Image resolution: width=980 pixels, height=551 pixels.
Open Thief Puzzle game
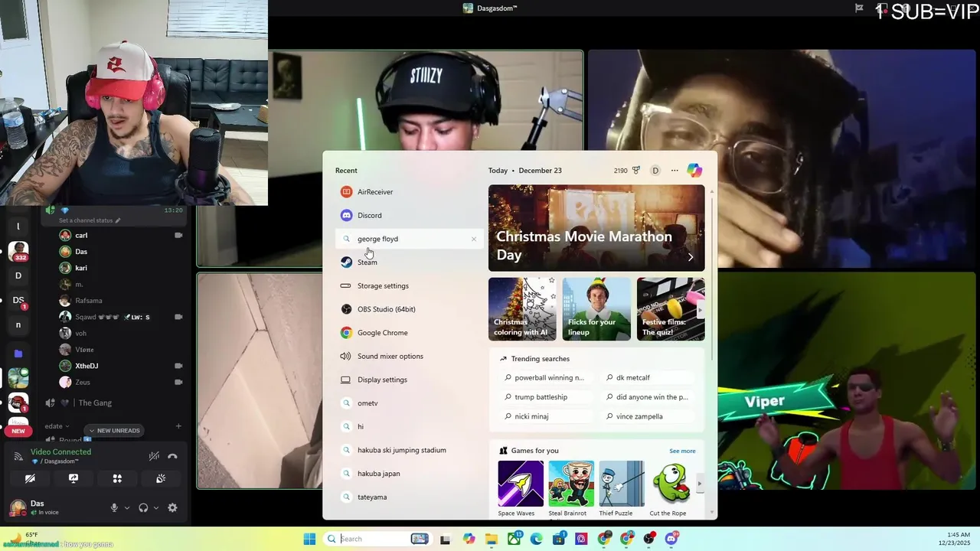click(x=622, y=488)
